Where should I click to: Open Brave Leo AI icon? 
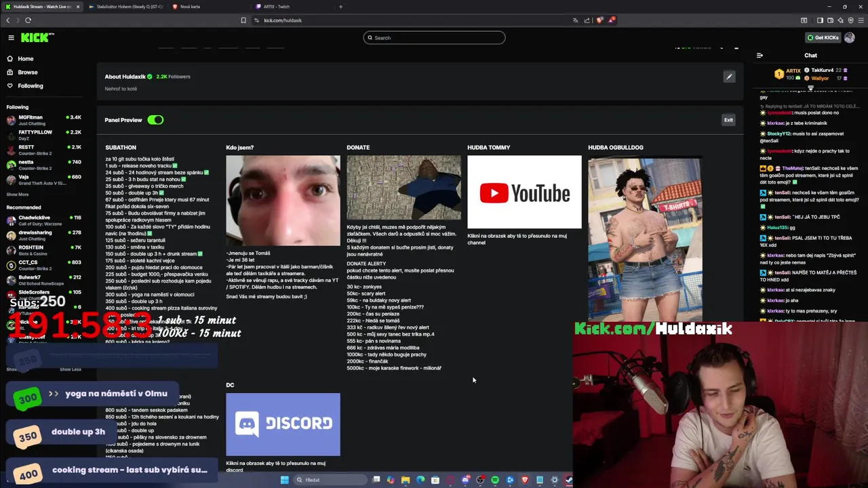pos(840,20)
